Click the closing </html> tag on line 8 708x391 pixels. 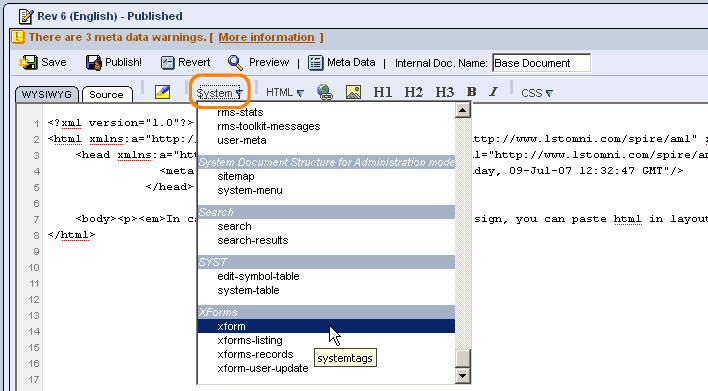71,235
